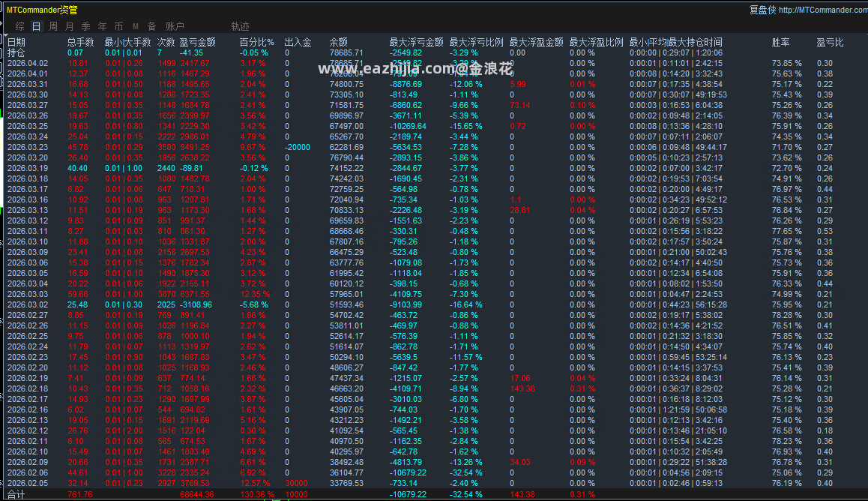This screenshot has width=868, height=501.
Task: Click the 78.28 % win rate cell
Action: (x=786, y=315)
